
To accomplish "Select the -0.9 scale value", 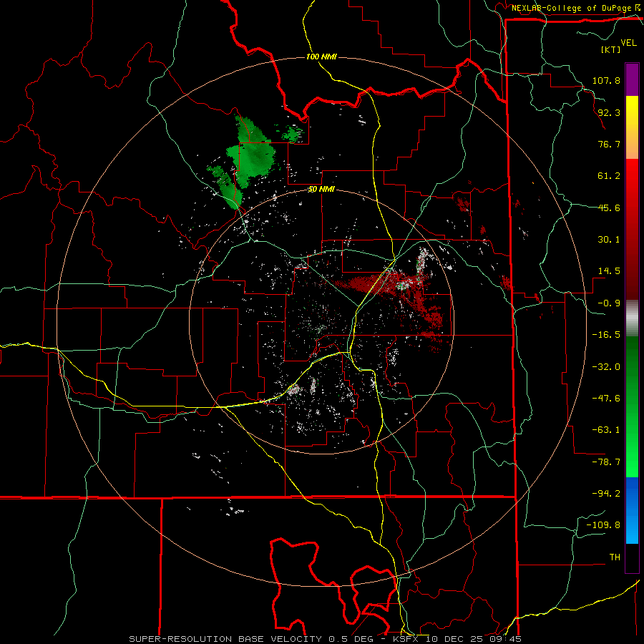I will 609,303.
